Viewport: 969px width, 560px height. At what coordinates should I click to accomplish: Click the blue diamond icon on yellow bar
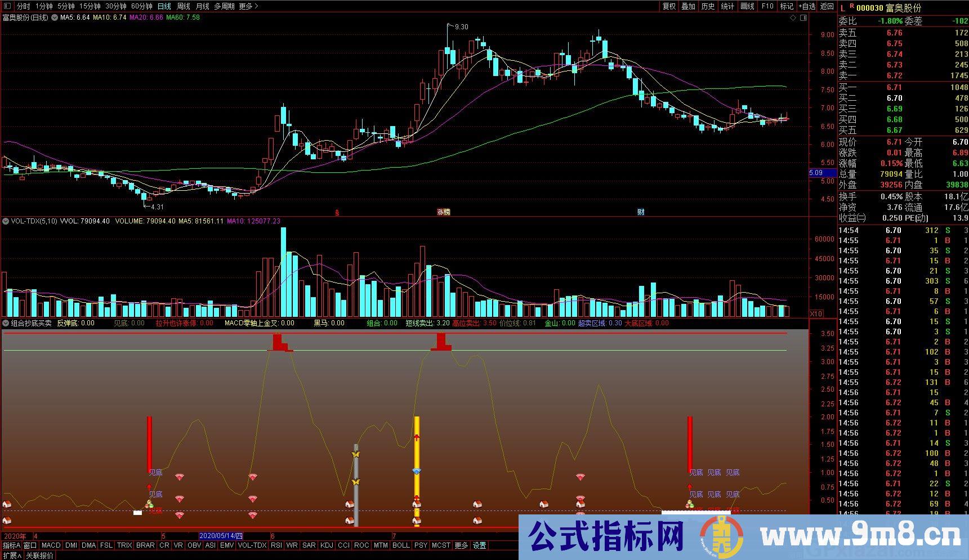click(417, 471)
